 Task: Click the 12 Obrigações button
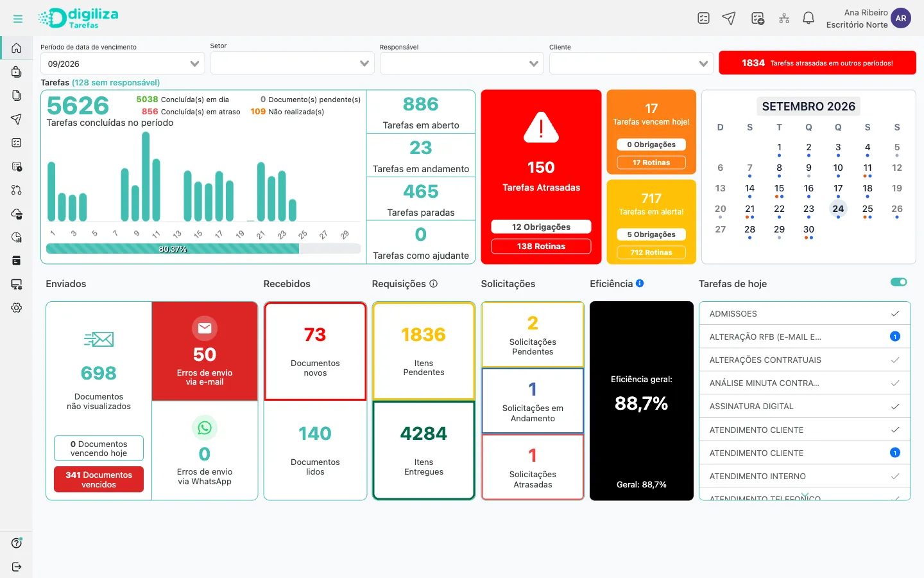coord(541,227)
